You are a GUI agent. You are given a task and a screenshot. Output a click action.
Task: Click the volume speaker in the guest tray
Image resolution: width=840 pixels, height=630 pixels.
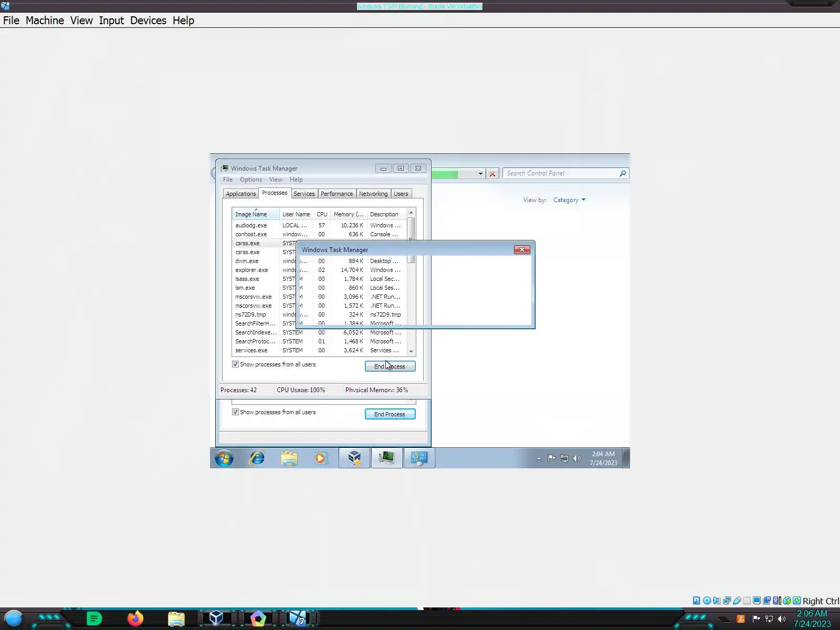coord(577,458)
